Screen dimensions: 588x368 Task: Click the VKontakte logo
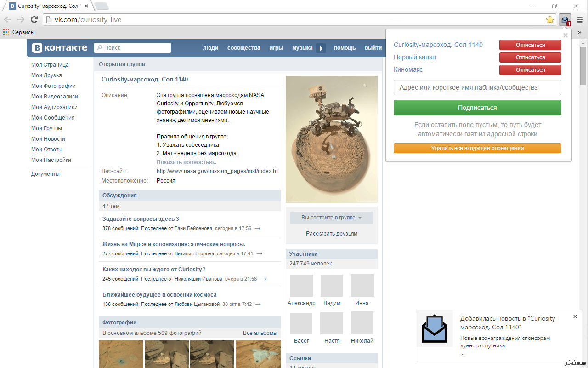pos(60,48)
